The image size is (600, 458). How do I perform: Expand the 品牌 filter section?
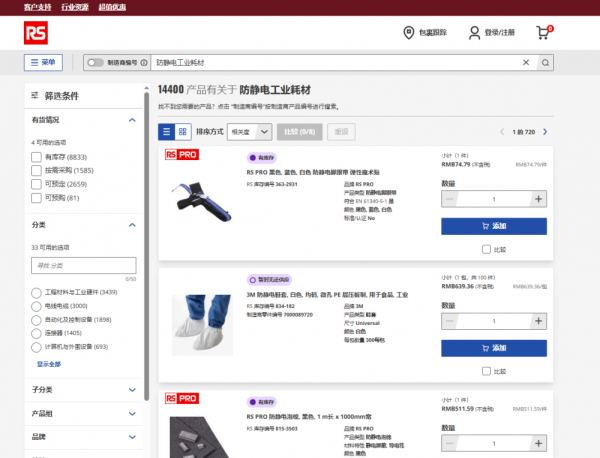tap(132, 437)
